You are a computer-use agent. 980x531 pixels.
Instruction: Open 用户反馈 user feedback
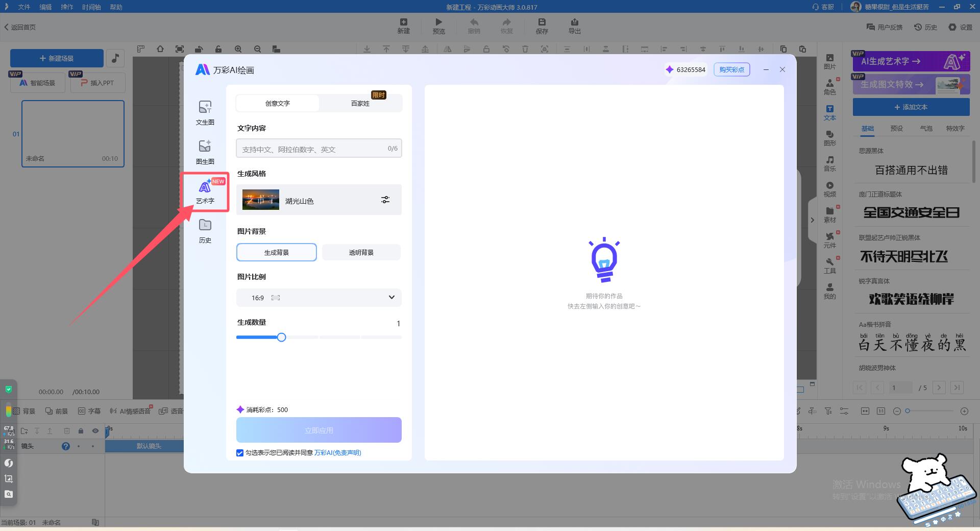885,27
